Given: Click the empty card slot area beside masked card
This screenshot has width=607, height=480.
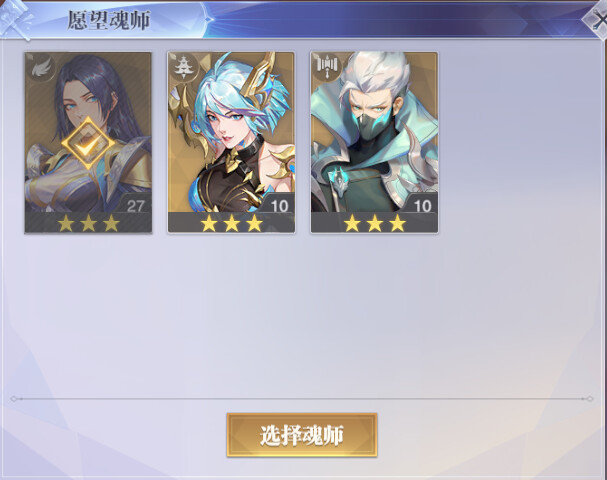Looking at the screenshot, I should coord(518,142).
